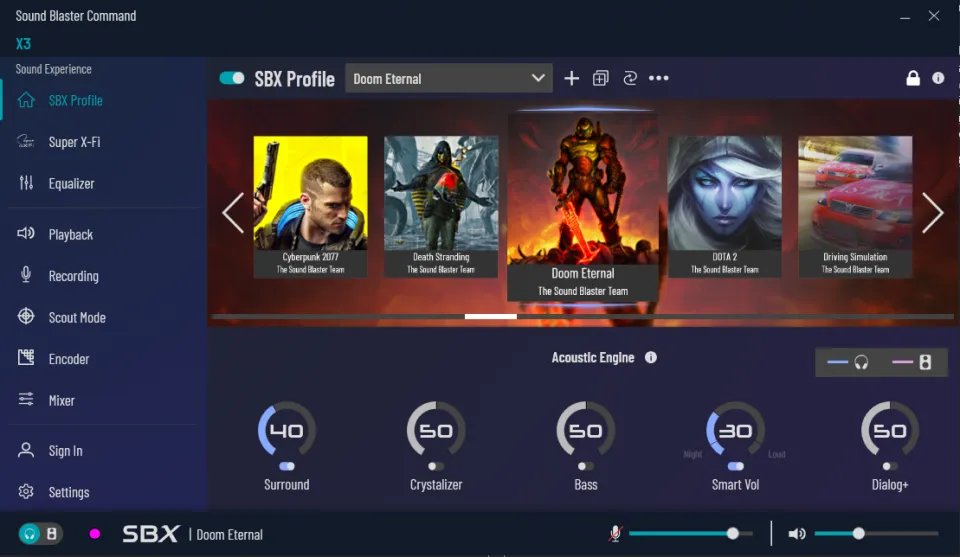
Task: Click the X3 device name
Action: tap(23, 44)
